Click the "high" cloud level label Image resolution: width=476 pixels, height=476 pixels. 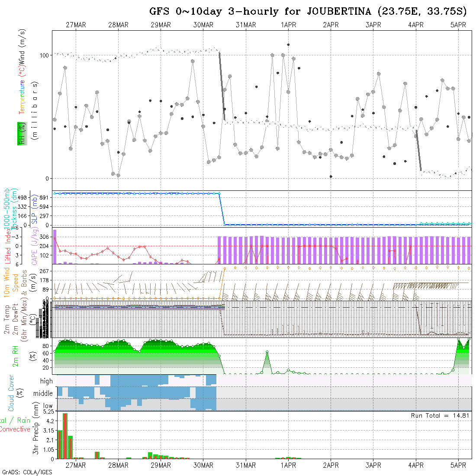click(x=46, y=381)
